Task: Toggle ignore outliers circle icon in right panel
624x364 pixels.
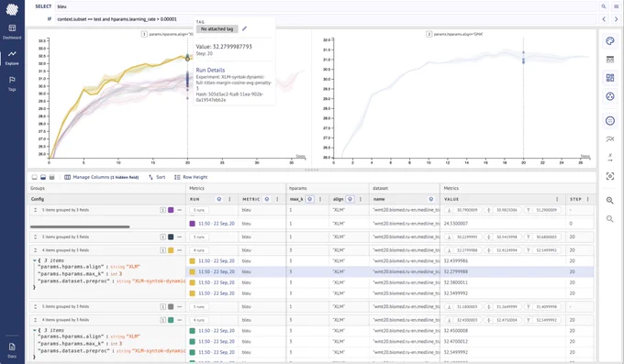Action: (609, 120)
